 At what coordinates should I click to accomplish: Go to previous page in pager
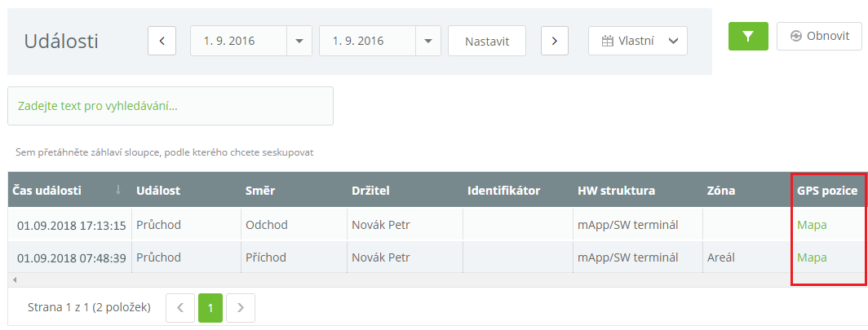coord(180,308)
